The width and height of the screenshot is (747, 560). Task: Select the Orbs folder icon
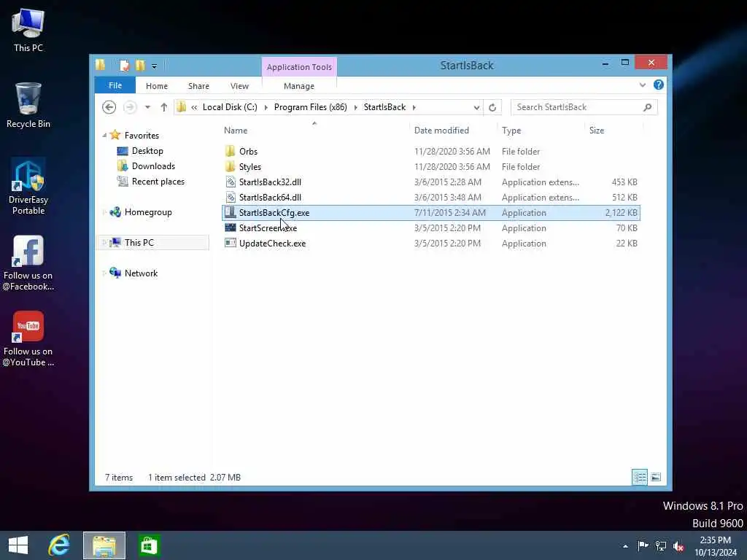pyautogui.click(x=230, y=151)
